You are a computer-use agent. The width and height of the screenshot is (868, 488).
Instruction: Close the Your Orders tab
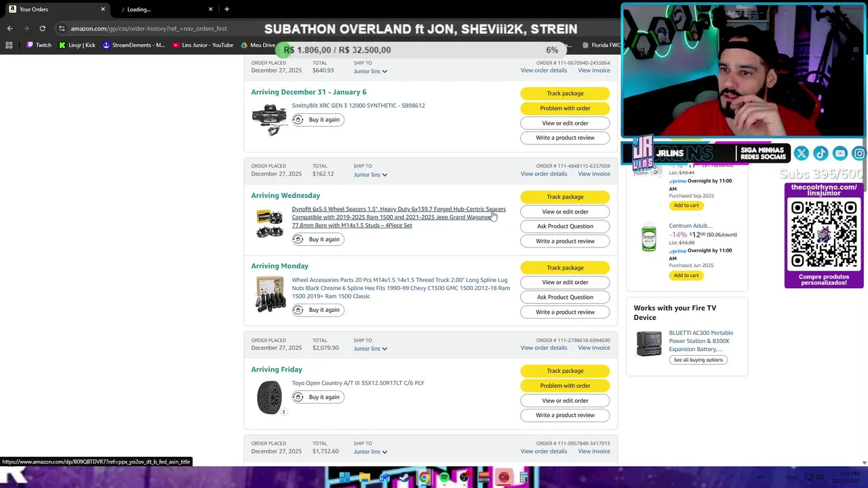103,9
